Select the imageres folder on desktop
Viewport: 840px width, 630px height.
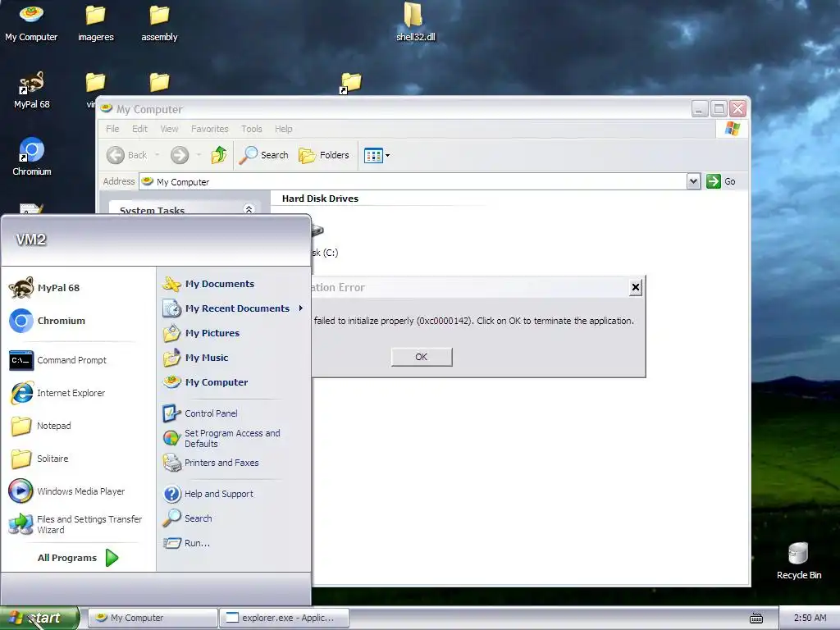click(95, 23)
